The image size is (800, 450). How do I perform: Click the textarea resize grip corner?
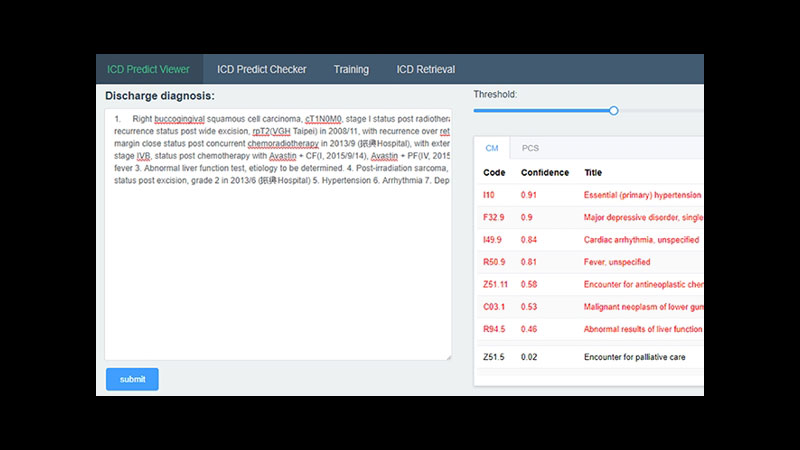click(x=447, y=356)
